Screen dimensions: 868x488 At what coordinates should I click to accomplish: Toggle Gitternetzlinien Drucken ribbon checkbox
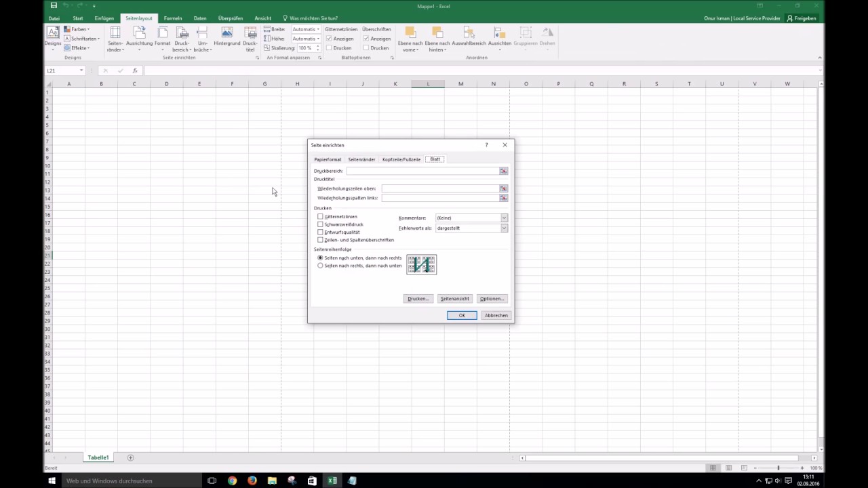(329, 48)
